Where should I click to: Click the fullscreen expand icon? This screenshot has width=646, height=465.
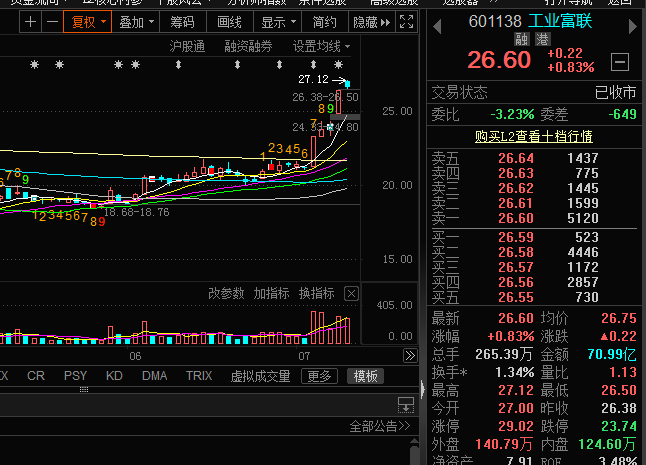coord(406,21)
